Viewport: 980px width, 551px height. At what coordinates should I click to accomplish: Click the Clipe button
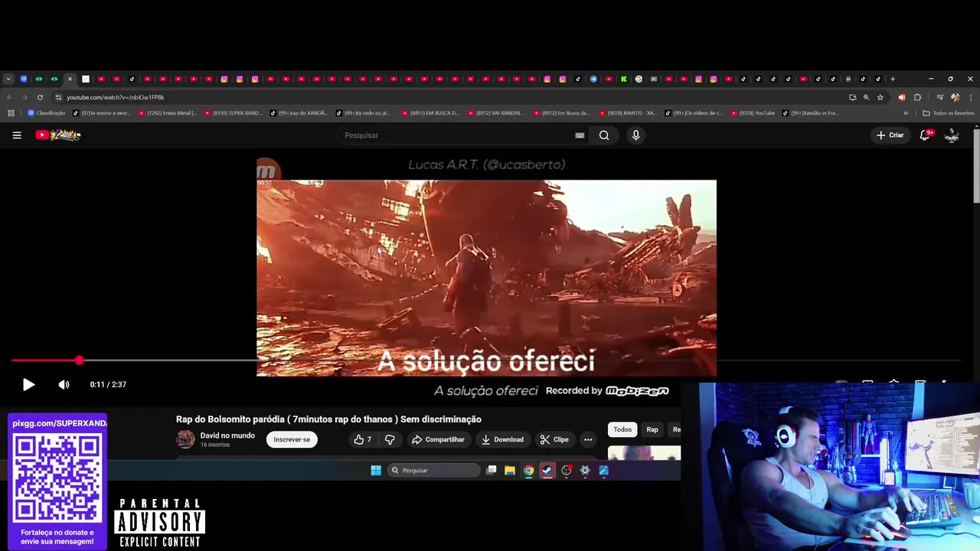554,440
